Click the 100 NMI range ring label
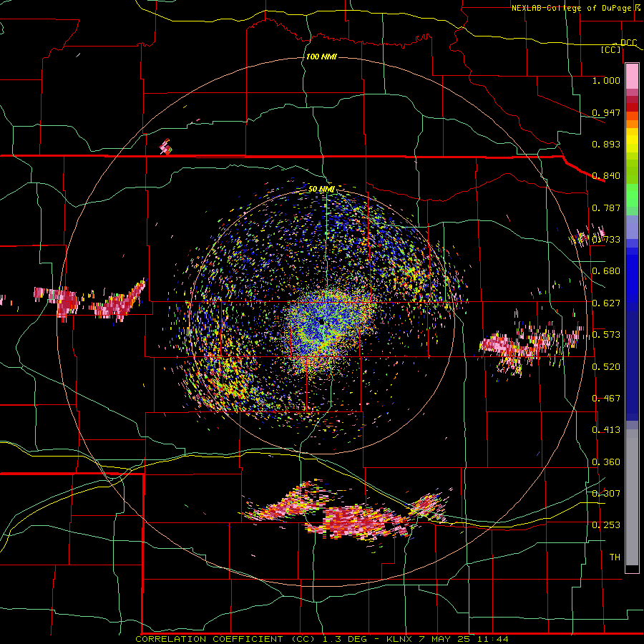Image resolution: width=644 pixels, height=644 pixels. [321, 57]
